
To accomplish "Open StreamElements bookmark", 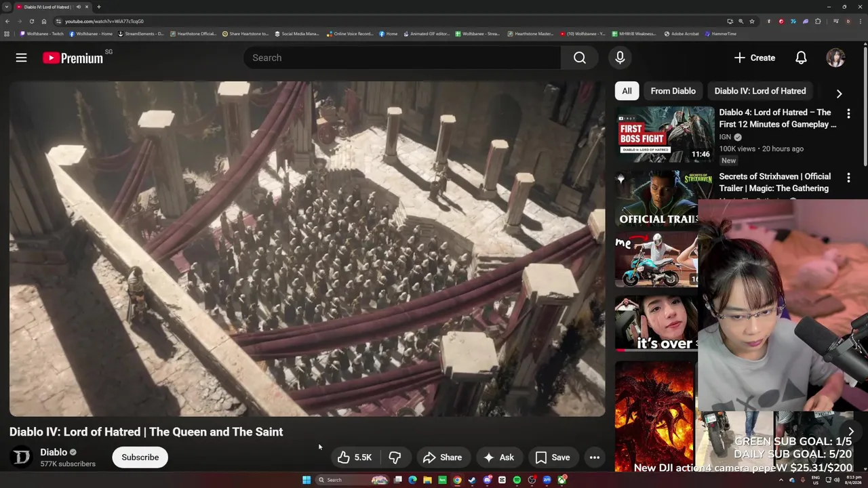I will pos(141,33).
